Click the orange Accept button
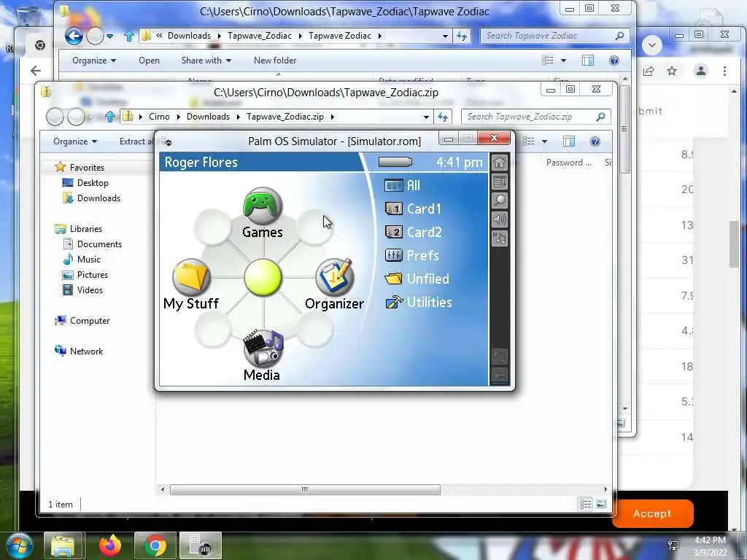Viewport: 747px width, 560px height. pyautogui.click(x=652, y=513)
